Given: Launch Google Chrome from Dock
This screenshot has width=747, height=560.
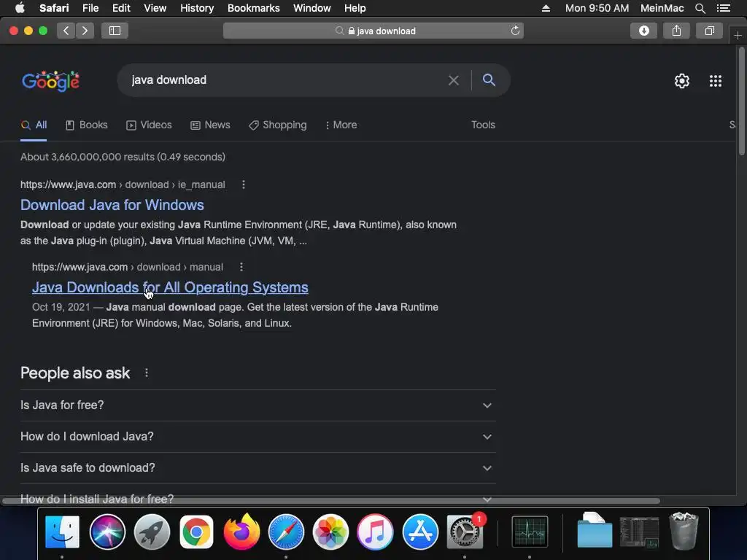Looking at the screenshot, I should point(196,532).
